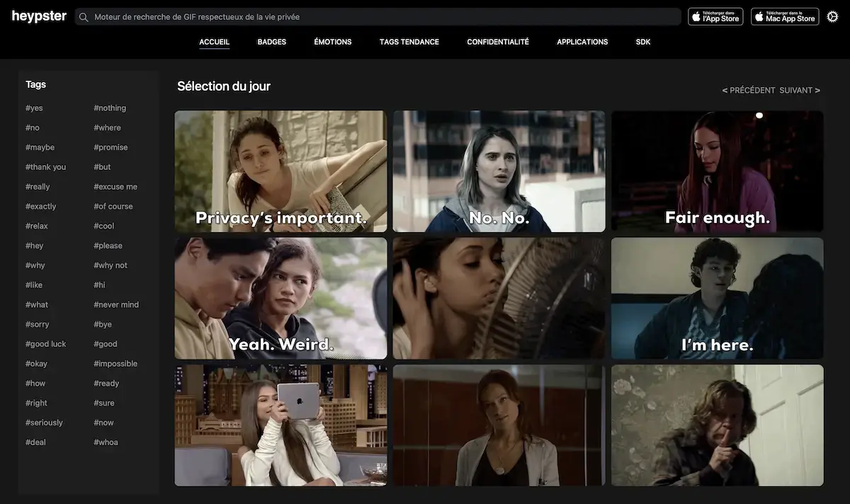Select the #hi tag
850x504 pixels.
(x=99, y=285)
